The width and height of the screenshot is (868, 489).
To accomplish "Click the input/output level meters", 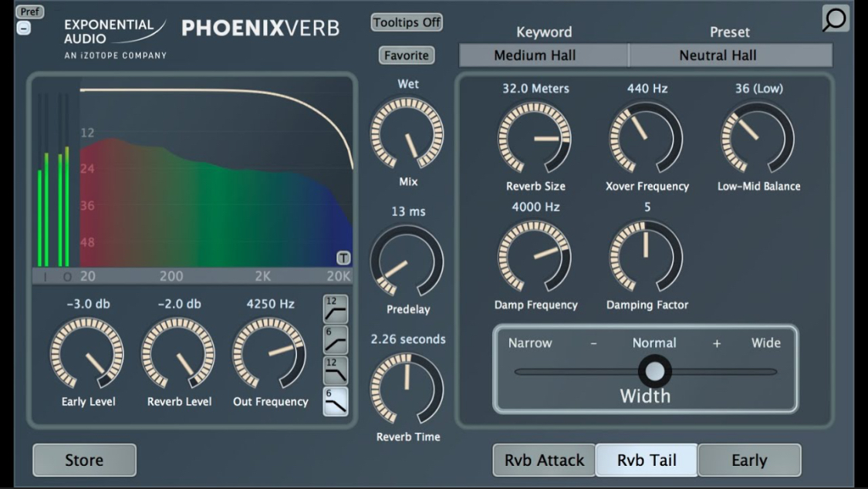I will pos(54,180).
